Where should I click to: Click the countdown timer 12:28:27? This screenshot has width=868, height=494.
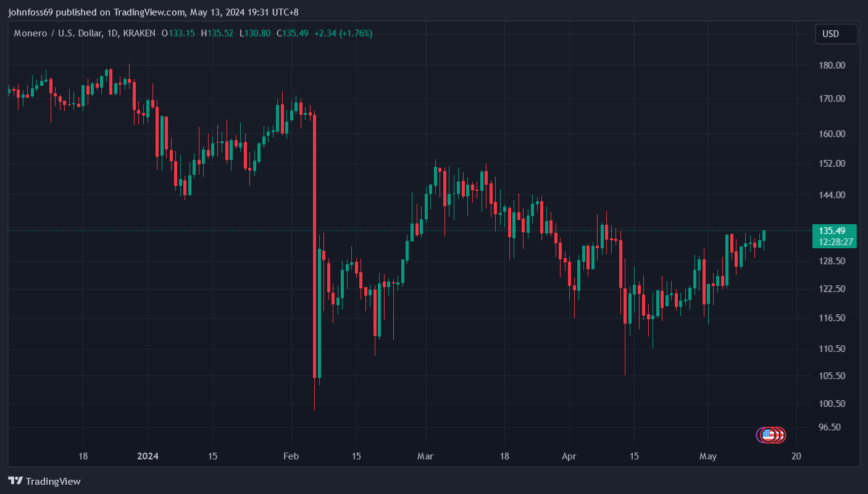point(836,241)
